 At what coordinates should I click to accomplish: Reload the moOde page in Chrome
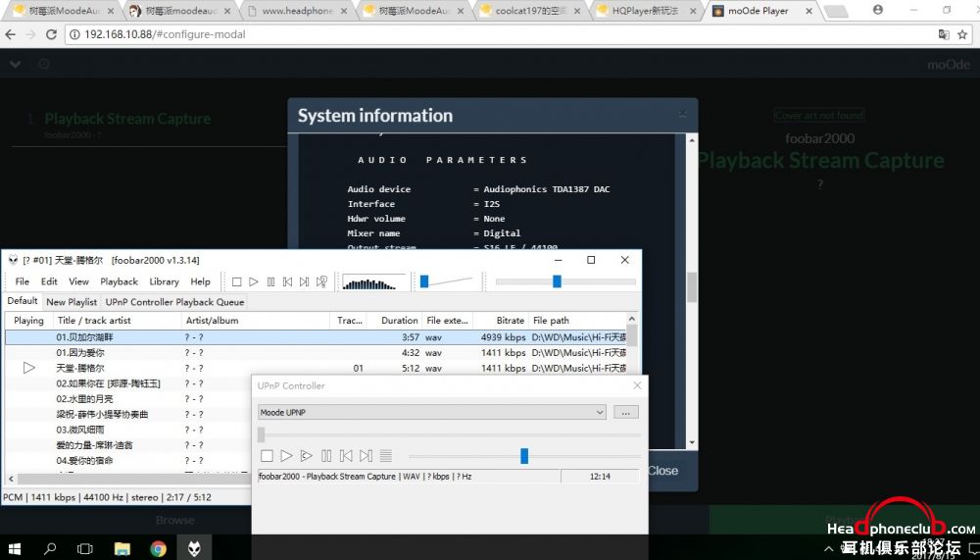pos(51,34)
